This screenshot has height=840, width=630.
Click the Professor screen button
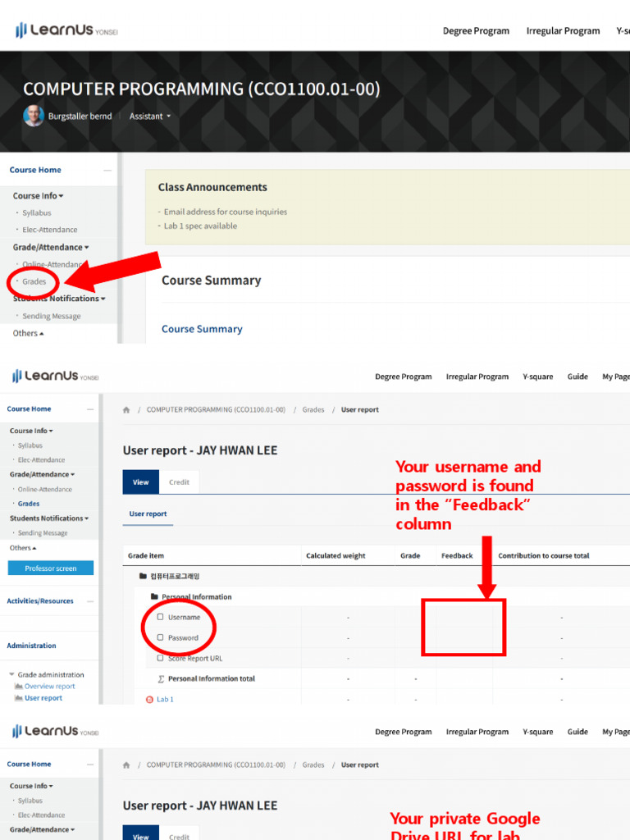point(51,568)
